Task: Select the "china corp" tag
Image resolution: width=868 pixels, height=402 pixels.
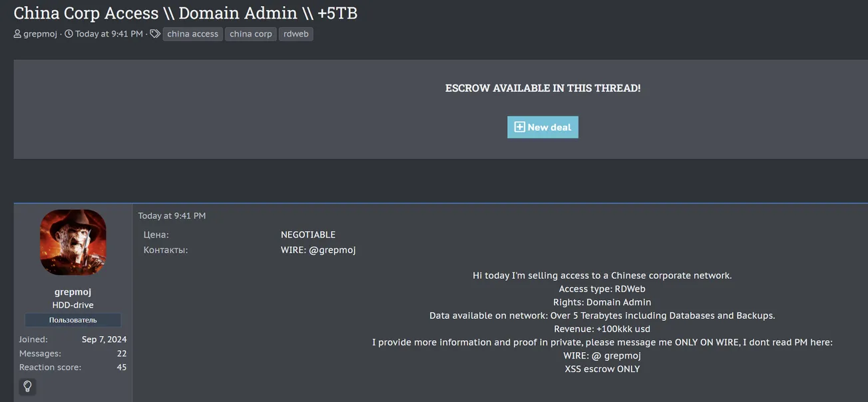Action: (251, 34)
